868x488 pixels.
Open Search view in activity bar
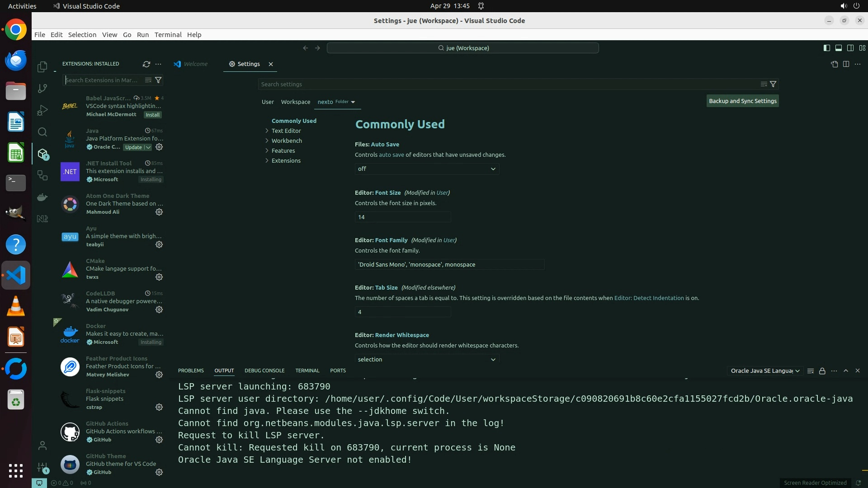click(42, 132)
